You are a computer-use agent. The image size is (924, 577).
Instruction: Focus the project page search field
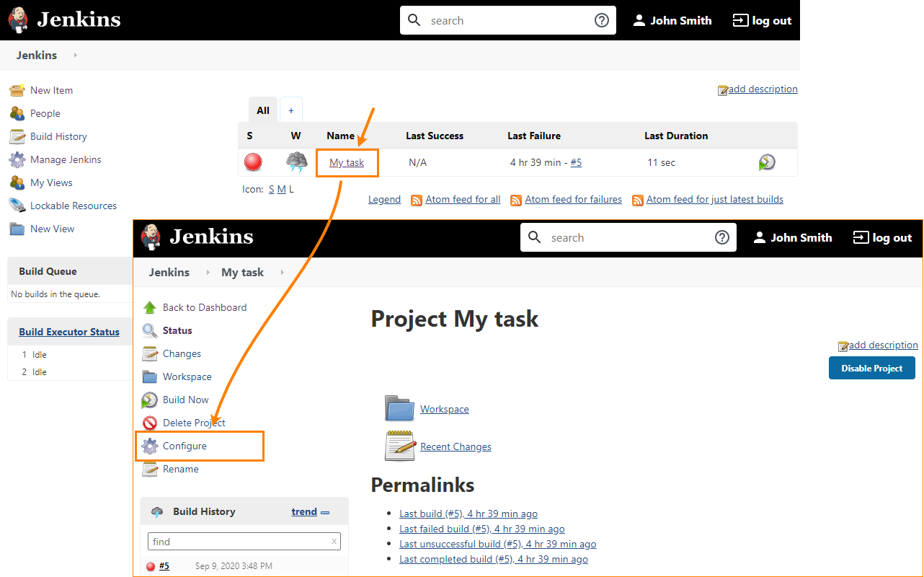628,237
